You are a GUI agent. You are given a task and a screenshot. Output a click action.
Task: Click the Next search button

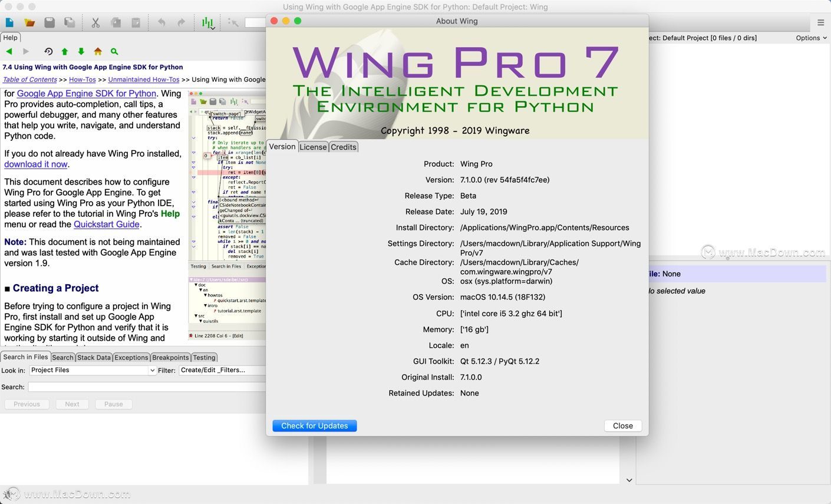click(x=72, y=404)
